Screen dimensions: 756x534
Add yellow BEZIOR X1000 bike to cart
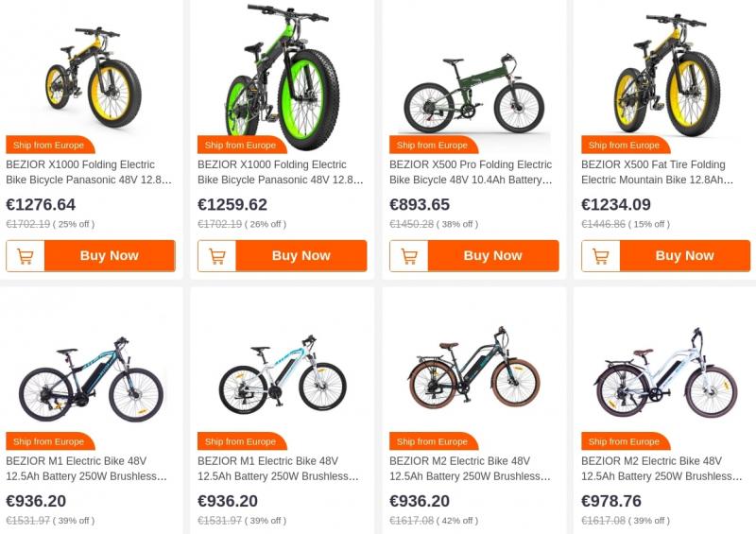[x=25, y=256]
